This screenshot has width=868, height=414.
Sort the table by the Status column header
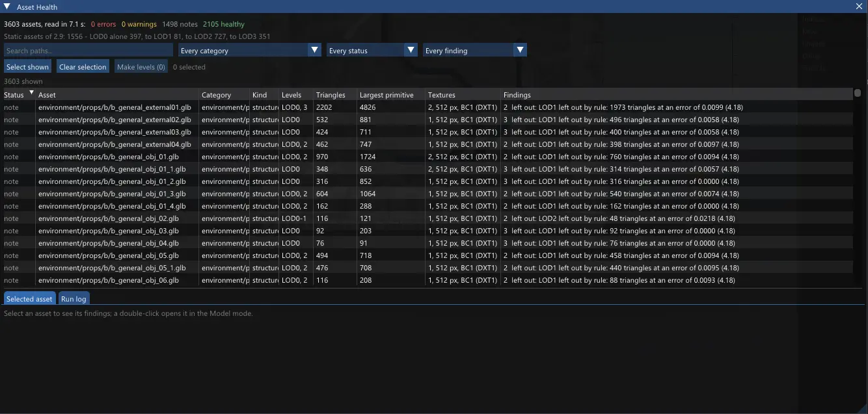(x=19, y=95)
